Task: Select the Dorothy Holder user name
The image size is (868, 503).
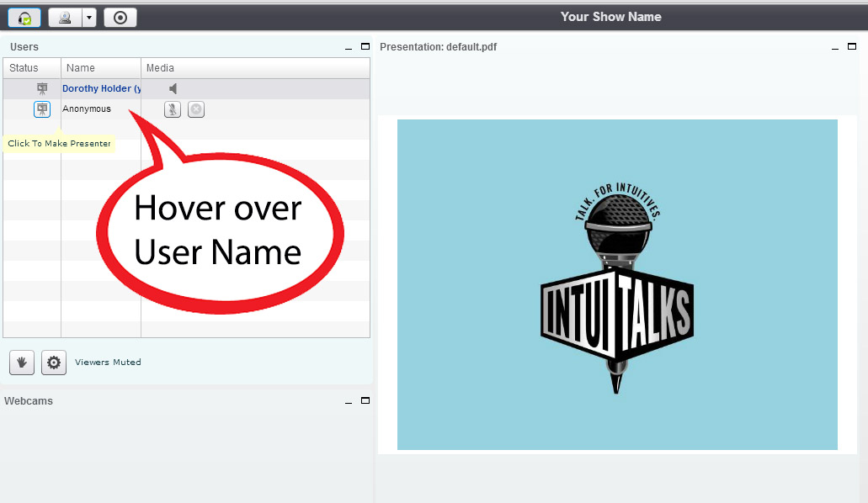Action: pos(101,88)
